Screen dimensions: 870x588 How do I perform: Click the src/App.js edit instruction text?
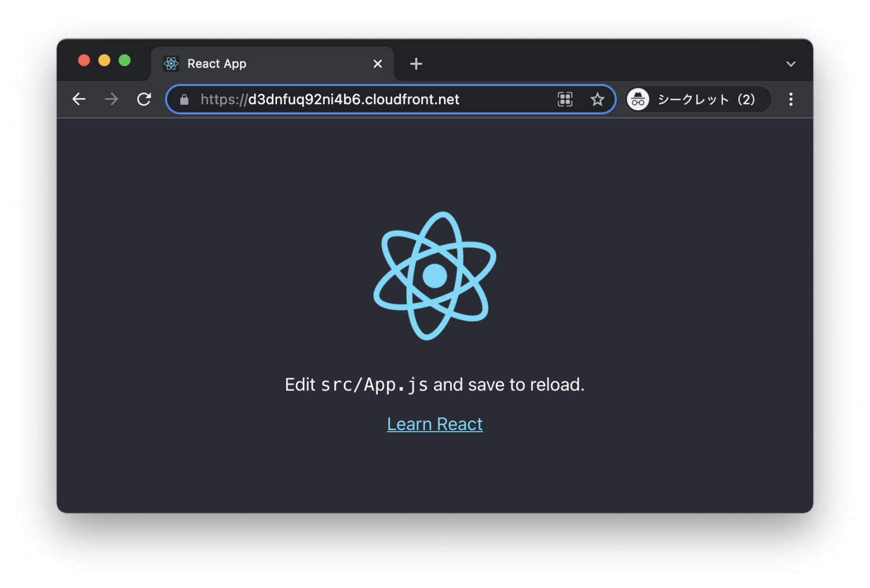click(434, 384)
